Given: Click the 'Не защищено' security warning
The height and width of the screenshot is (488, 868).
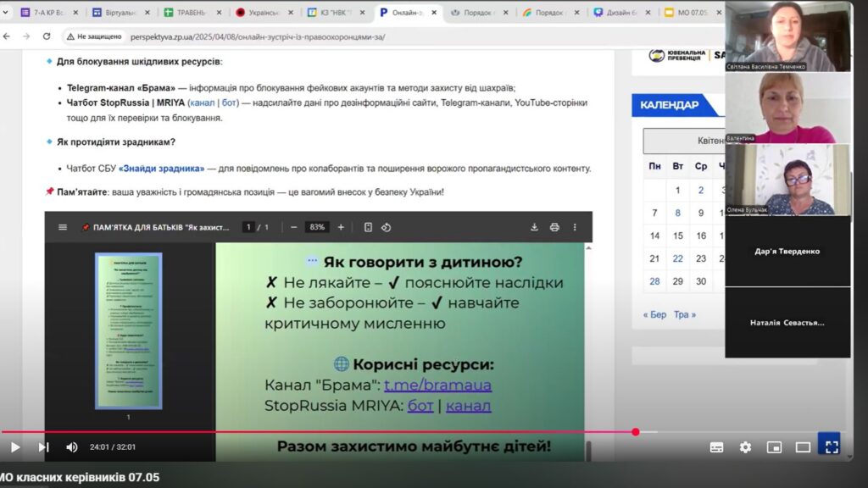Looking at the screenshot, I should coord(94,36).
